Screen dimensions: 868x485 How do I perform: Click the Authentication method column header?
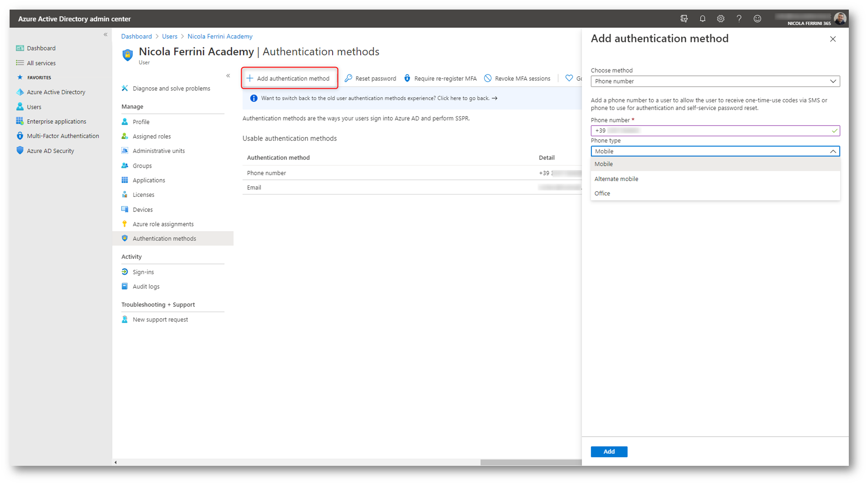278,158
